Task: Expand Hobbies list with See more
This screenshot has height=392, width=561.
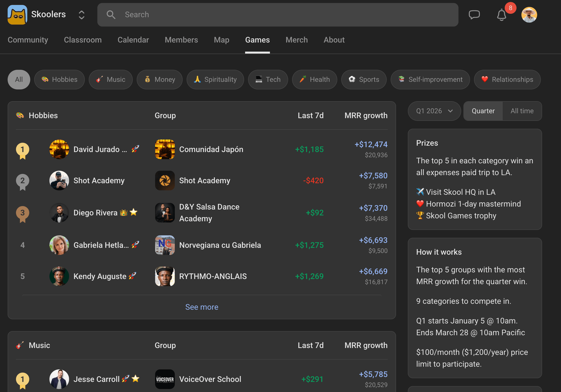Action: coord(202,307)
